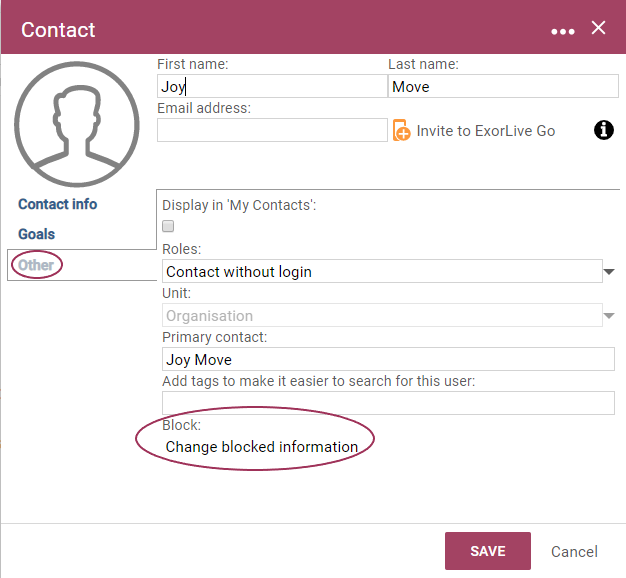The height and width of the screenshot is (578, 626).
Task: Toggle Display in 'My Contacts' checkbox
Action: tap(168, 226)
